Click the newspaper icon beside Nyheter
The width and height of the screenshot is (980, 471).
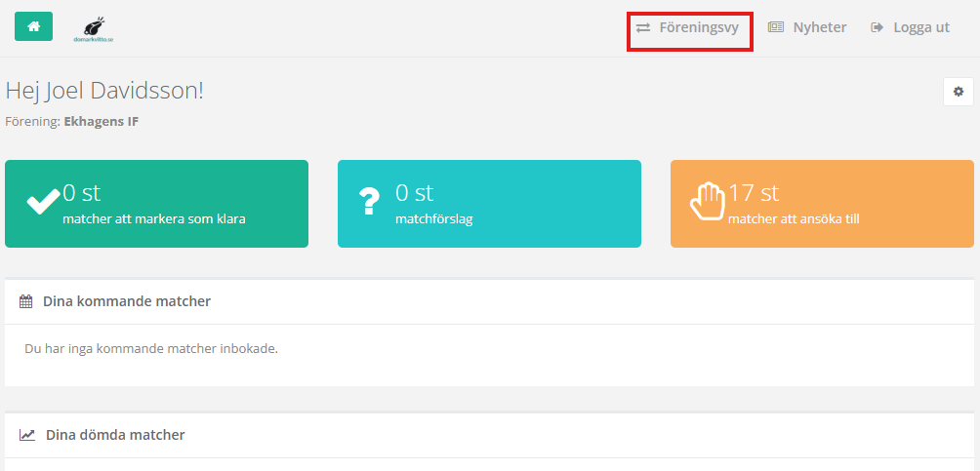tap(776, 27)
